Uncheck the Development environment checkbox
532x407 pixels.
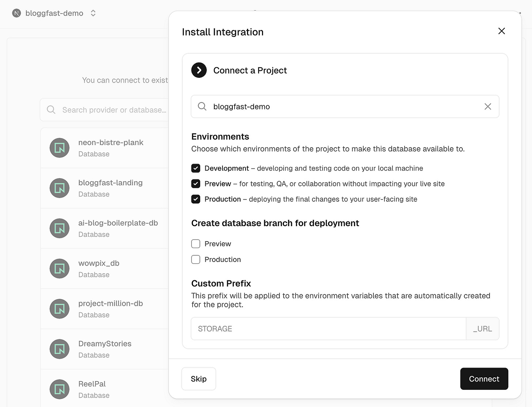click(195, 168)
